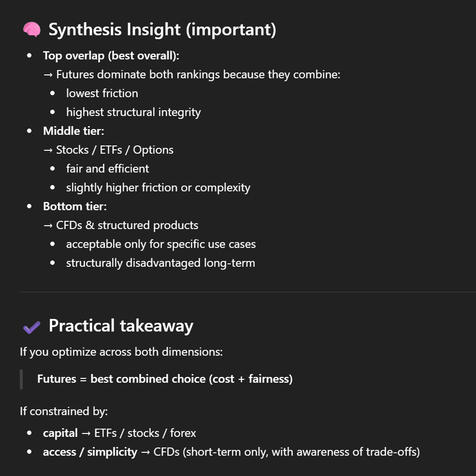Select the "Middle tier:" label
The image size is (476, 476).
73,131
